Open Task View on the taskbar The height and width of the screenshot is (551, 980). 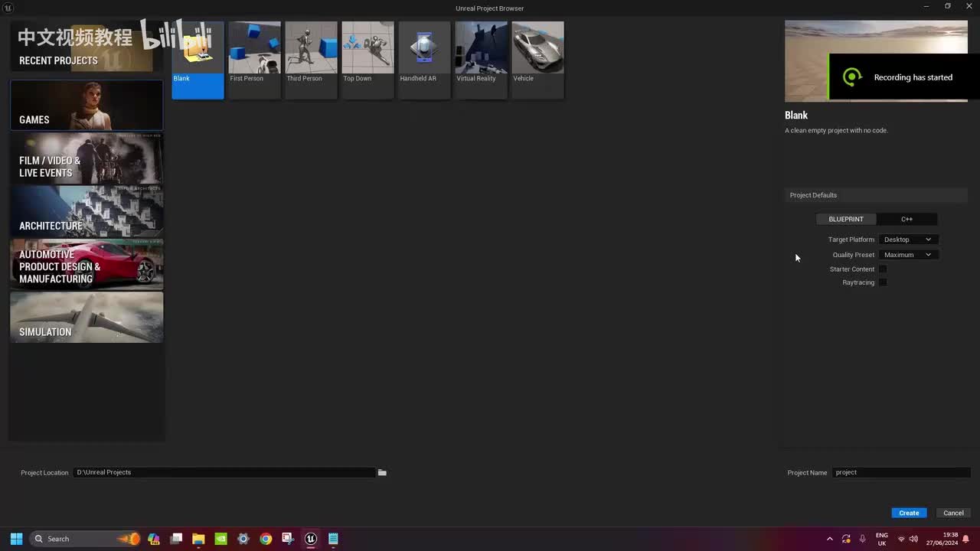(176, 539)
